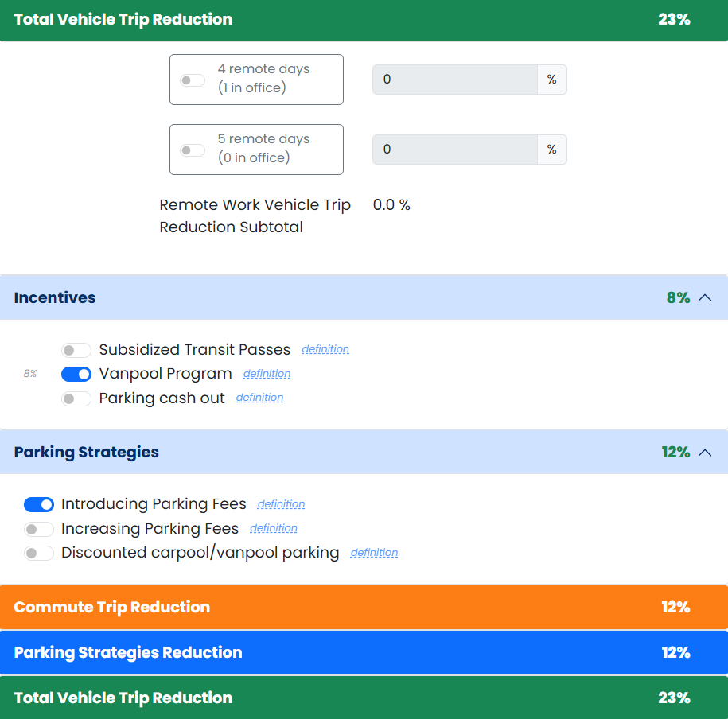
Task: Click the Parking Strategies header title
Action: coord(87,452)
